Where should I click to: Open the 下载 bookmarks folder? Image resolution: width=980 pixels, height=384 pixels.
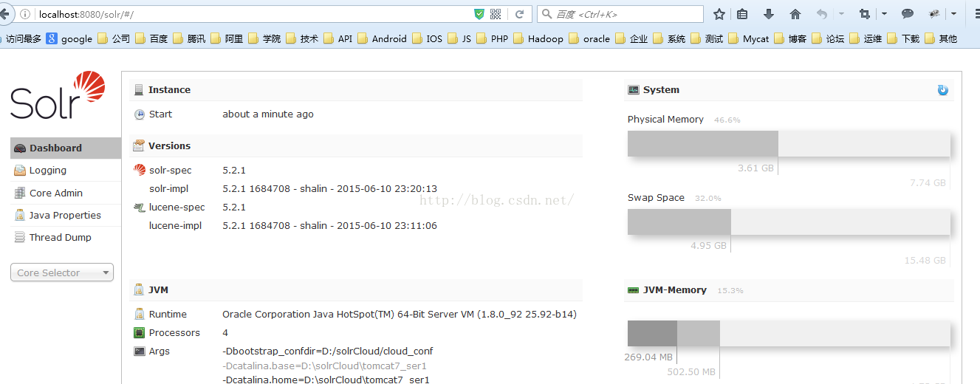pos(903,39)
